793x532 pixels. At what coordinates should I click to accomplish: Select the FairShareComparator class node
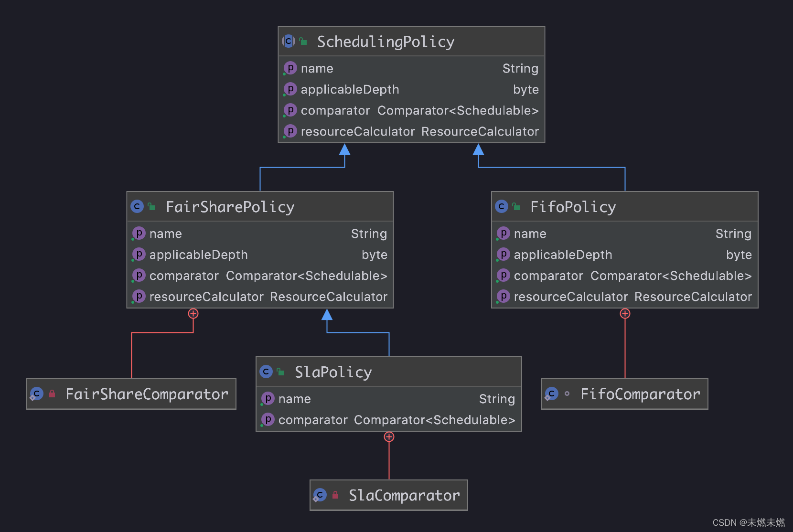(131, 394)
